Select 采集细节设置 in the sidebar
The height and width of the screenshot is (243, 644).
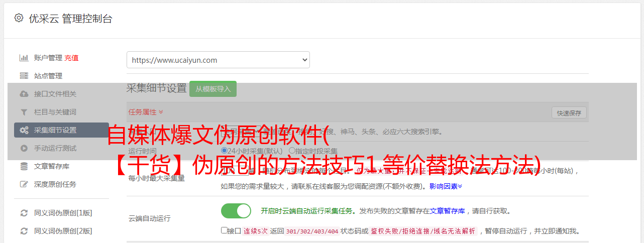(61, 130)
